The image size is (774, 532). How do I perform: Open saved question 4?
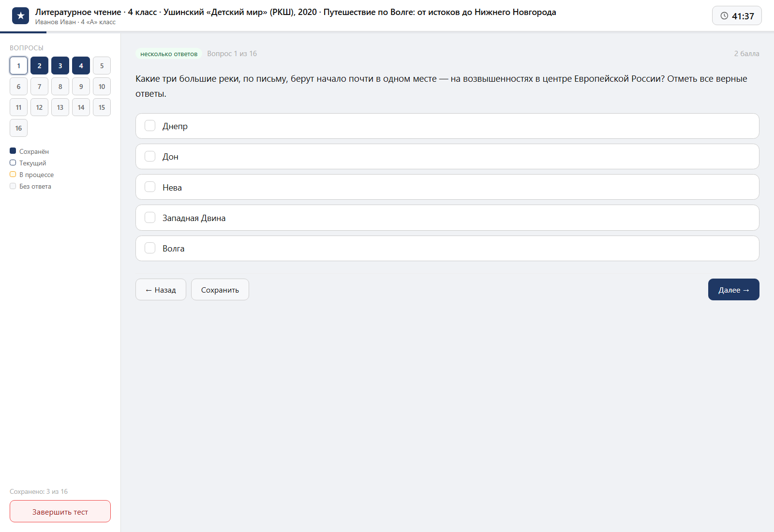pyautogui.click(x=81, y=66)
